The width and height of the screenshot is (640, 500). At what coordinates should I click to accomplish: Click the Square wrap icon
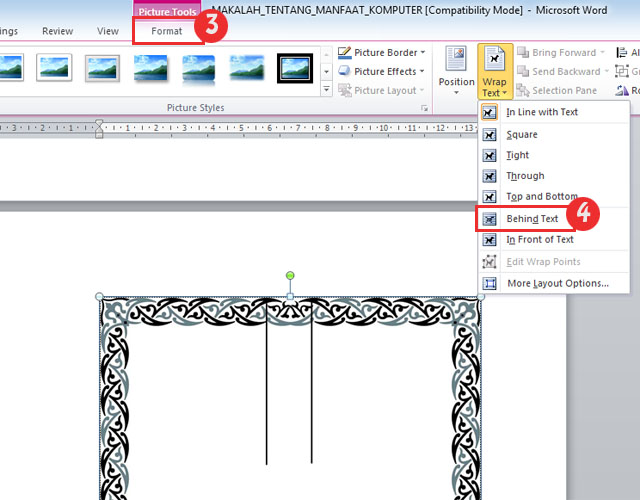(489, 135)
